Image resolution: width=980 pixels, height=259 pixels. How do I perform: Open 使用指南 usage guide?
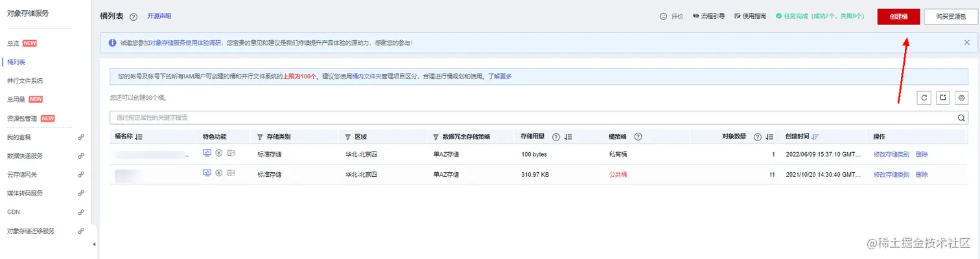pyautogui.click(x=751, y=16)
